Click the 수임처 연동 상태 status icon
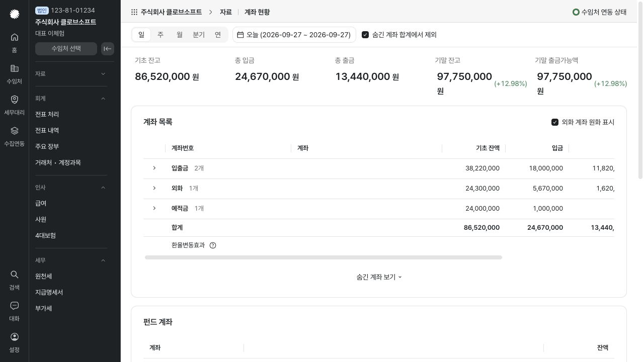 [576, 12]
